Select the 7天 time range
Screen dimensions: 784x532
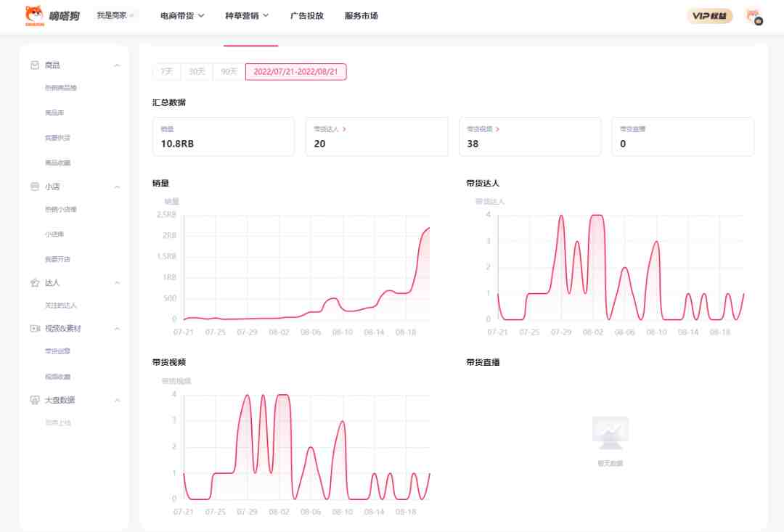click(167, 72)
